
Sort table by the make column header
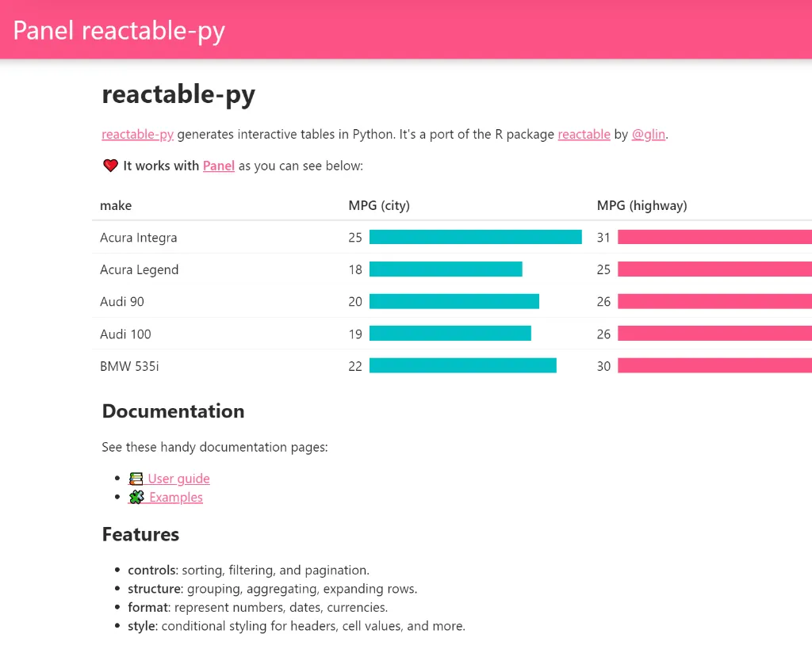click(116, 205)
